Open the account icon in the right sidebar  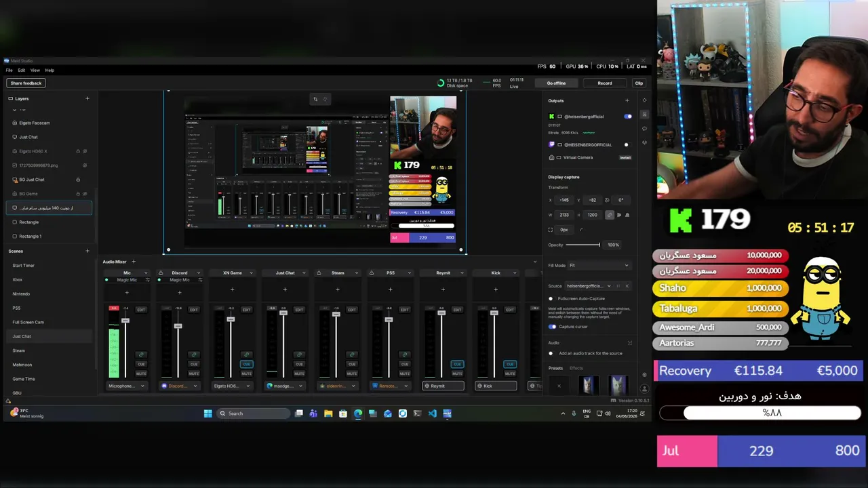point(644,389)
